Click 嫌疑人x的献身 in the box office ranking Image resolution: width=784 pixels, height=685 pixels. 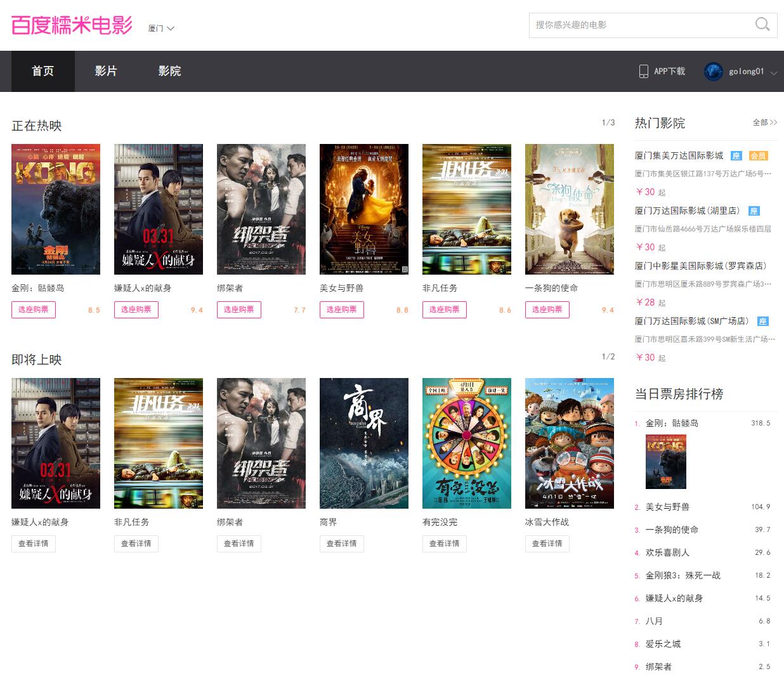(x=674, y=599)
